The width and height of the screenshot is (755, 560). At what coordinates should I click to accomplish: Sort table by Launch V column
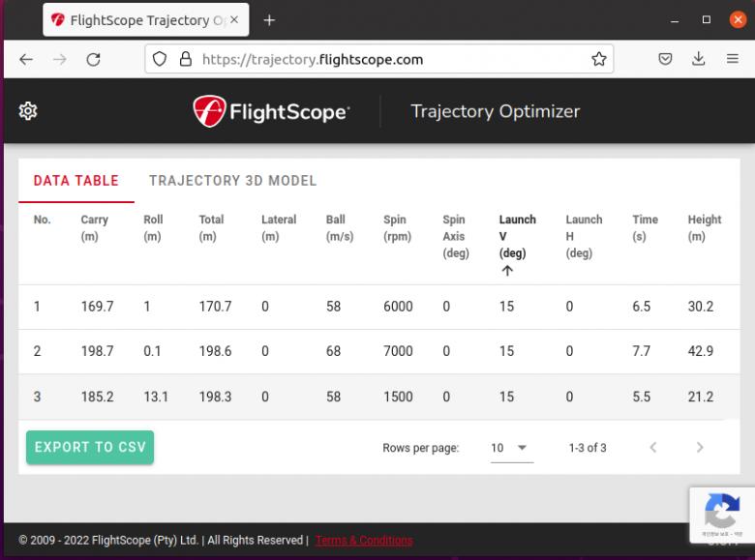pyautogui.click(x=517, y=236)
